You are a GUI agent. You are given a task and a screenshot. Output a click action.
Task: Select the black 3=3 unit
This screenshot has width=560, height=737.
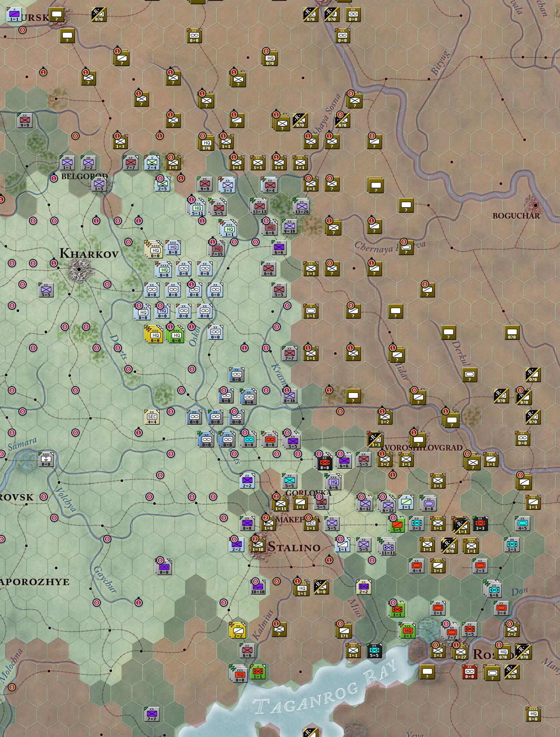(480, 523)
